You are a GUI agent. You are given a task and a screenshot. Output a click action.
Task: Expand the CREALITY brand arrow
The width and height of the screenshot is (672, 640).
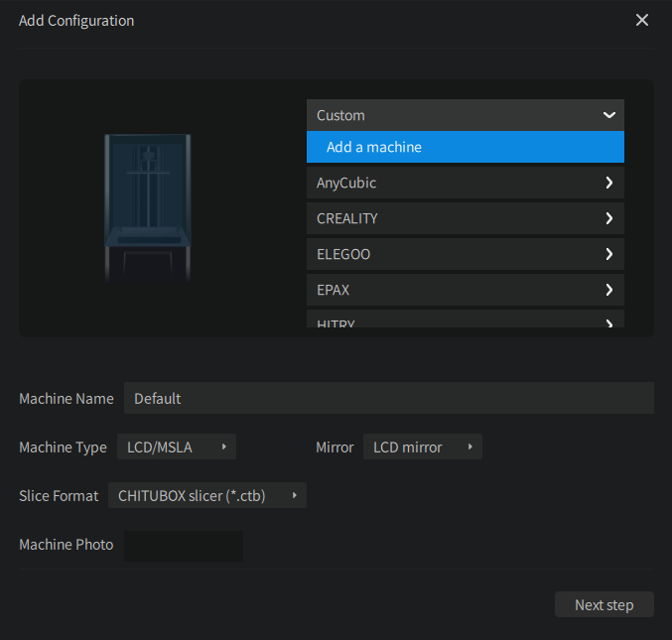(608, 218)
